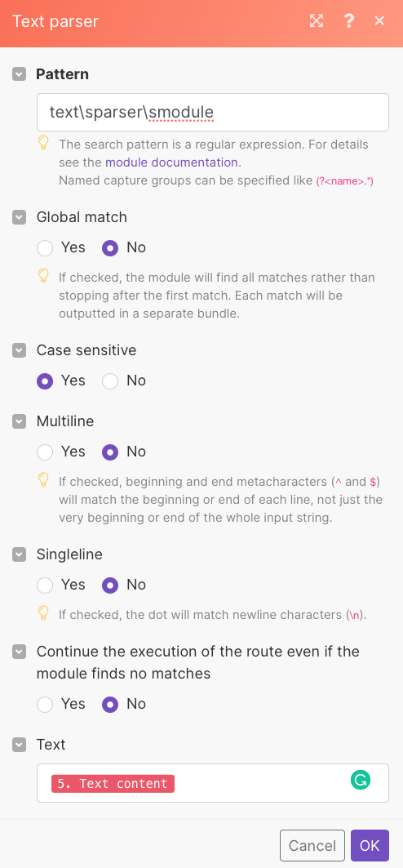This screenshot has height=868, width=403.
Task: Close the Text parser dialog
Action: click(x=379, y=21)
